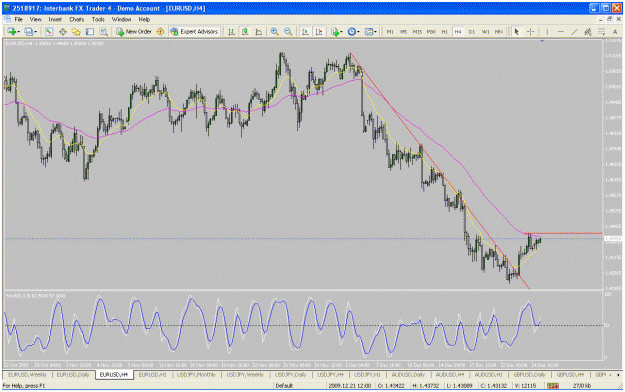Toggle the Expert Advisors button

195,32
